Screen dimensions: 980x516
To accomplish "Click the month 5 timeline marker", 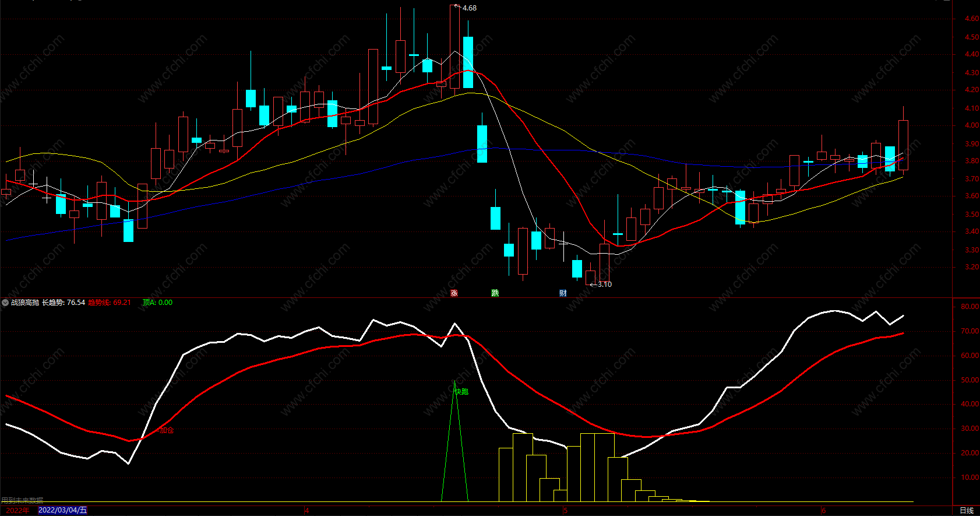I will tap(565, 511).
